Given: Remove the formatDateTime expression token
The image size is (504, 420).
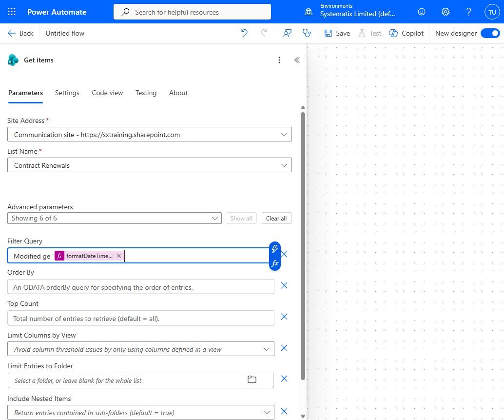Looking at the screenshot, I should pyautogui.click(x=119, y=256).
